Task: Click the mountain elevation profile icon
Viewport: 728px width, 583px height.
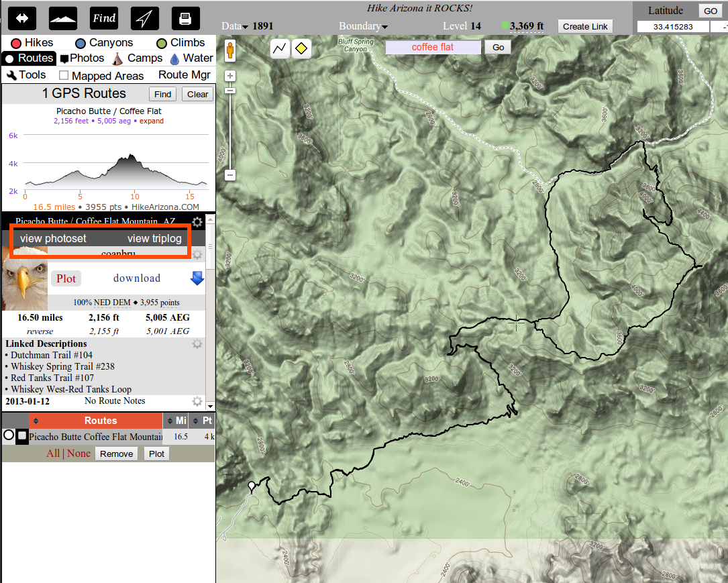Action: (x=62, y=18)
